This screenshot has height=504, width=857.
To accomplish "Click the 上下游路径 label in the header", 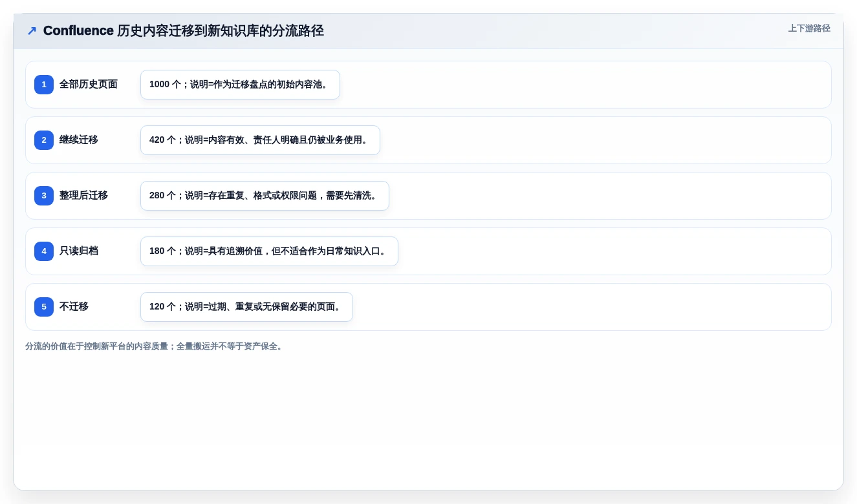I will 809,28.
